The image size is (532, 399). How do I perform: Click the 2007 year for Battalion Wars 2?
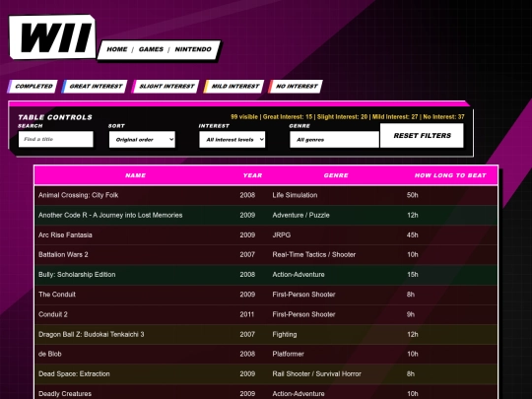tap(247, 254)
